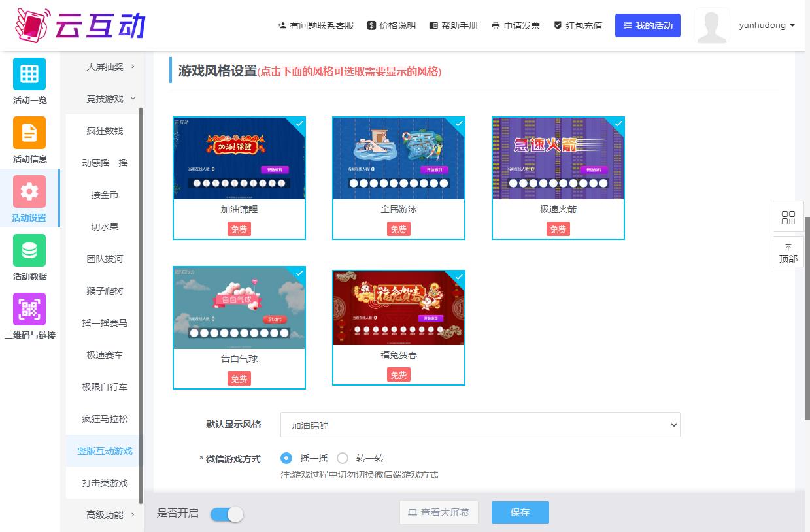Viewport: 810px width, 532px height.
Task: Open 竖版互动游戏 menu item
Action: click(x=105, y=451)
